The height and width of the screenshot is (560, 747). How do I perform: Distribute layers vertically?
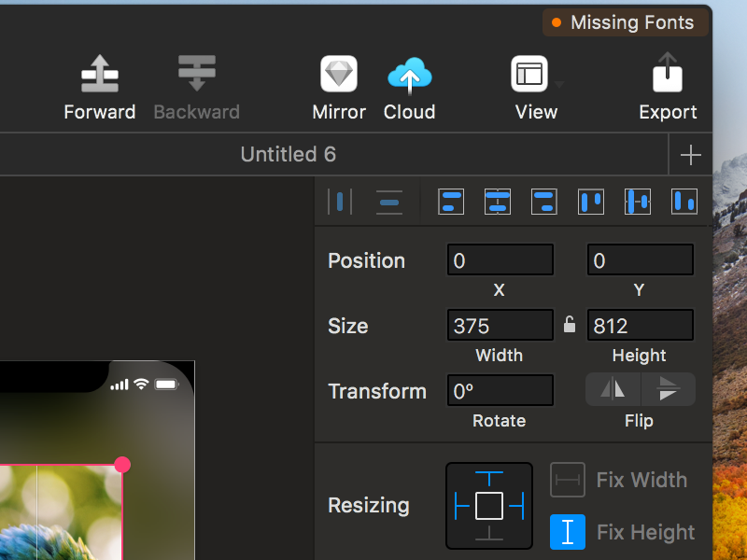(x=389, y=202)
